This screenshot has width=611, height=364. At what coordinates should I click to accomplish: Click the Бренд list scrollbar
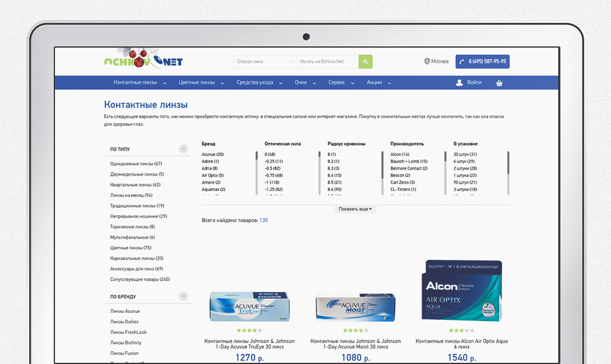click(x=256, y=173)
